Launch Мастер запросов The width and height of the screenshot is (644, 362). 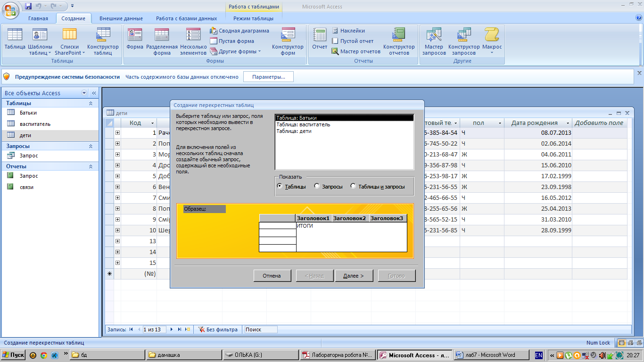click(434, 41)
